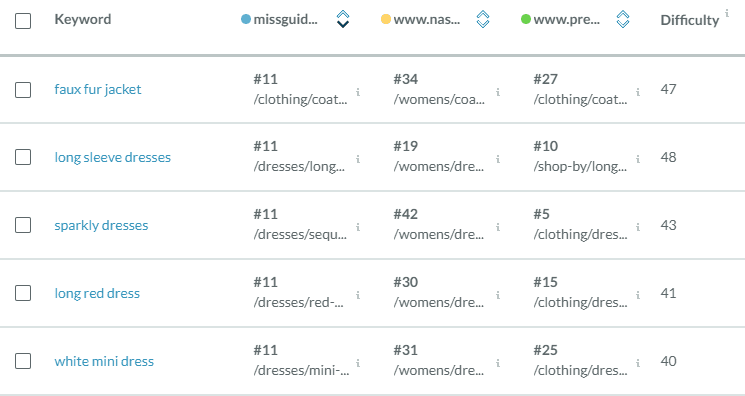Screen dimensions: 745x396
Task: Click info icon next to Difficulty header
Action: (727, 13)
